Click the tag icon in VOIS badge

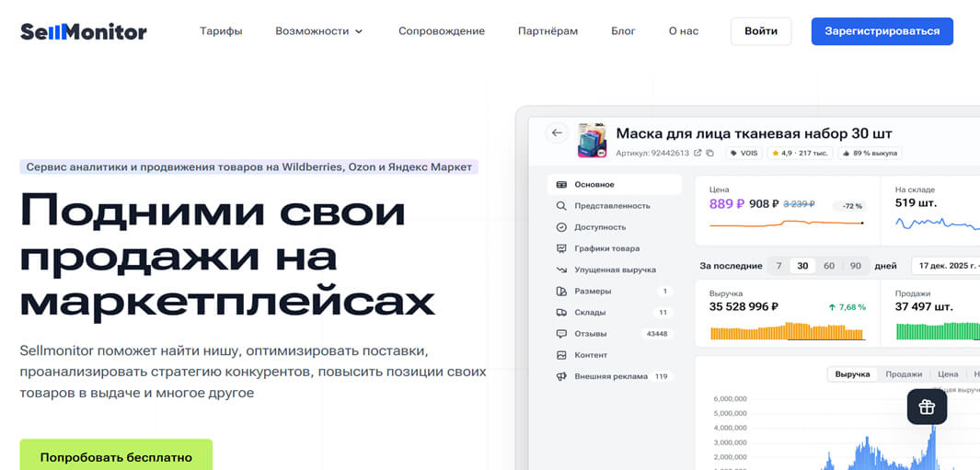tap(733, 153)
